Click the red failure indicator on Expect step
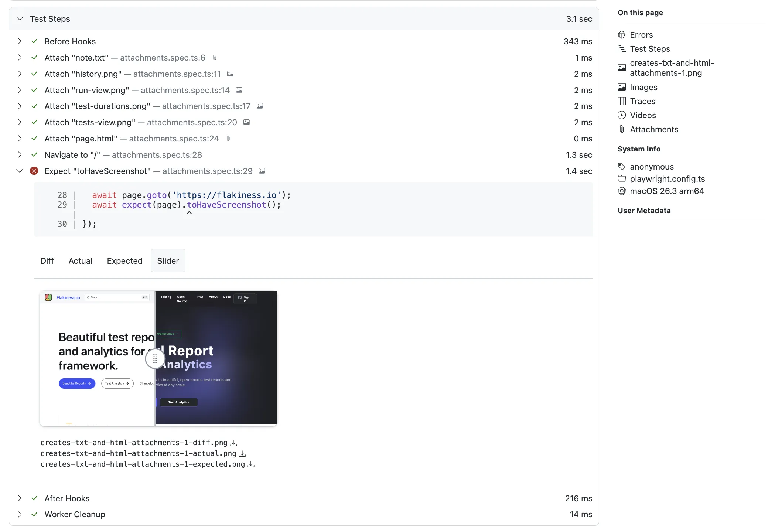This screenshot has width=775, height=532. (x=34, y=171)
